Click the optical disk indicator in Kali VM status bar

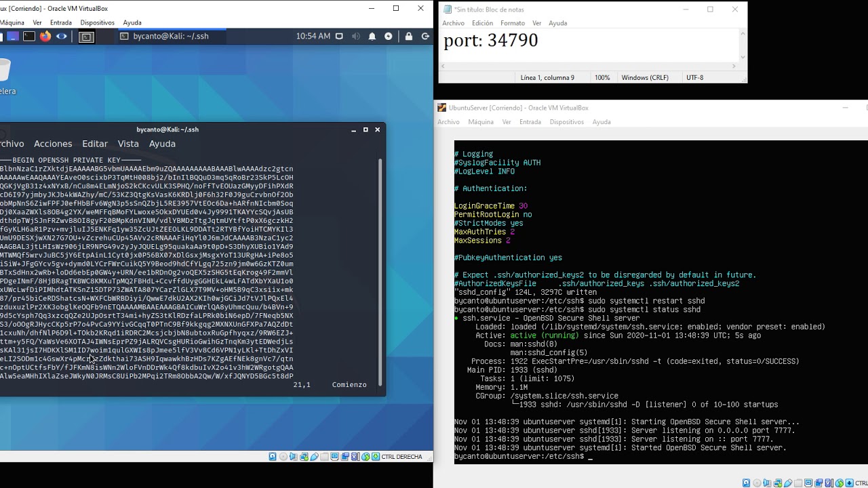pos(283,457)
